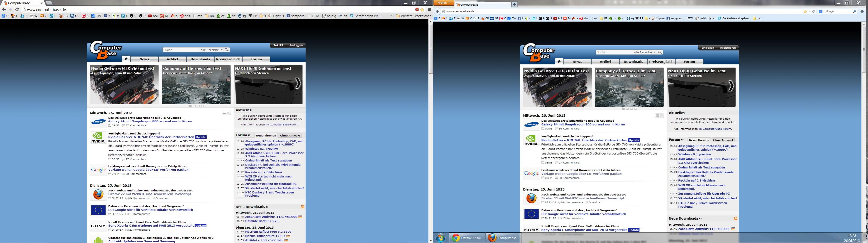868x243 pixels.
Task: Go back in the Firefox window
Action: click(x=438, y=11)
